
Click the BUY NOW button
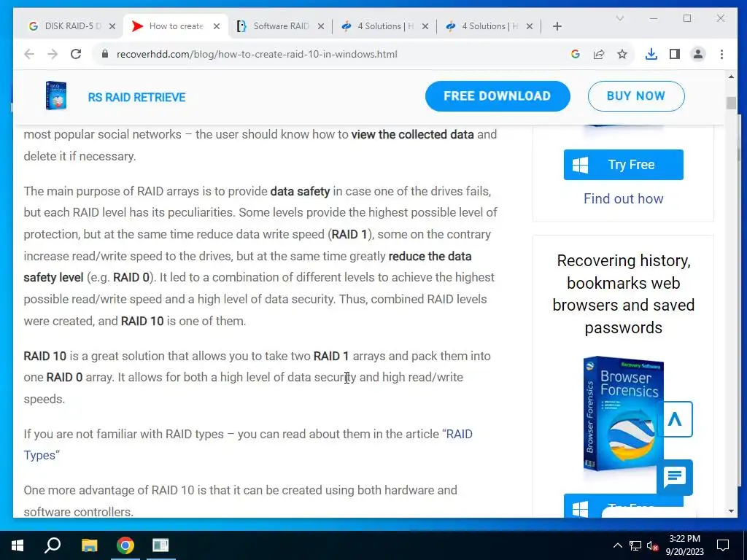[636, 96]
